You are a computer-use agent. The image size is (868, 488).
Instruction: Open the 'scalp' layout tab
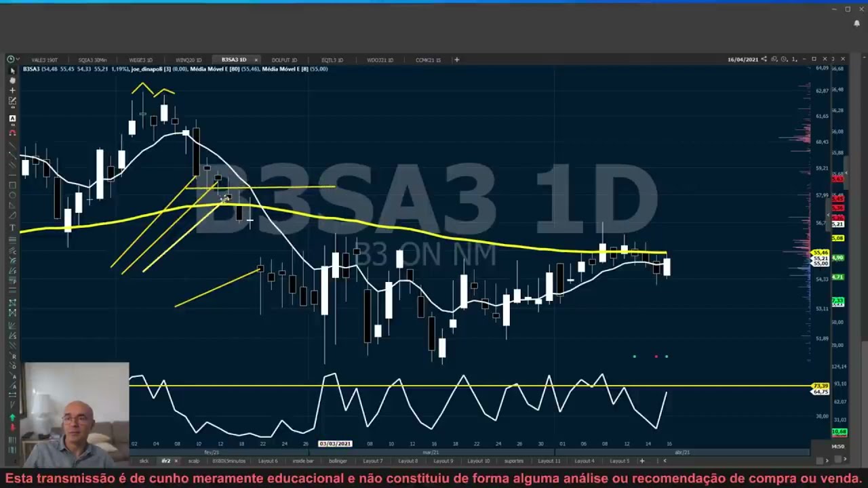tap(194, 461)
